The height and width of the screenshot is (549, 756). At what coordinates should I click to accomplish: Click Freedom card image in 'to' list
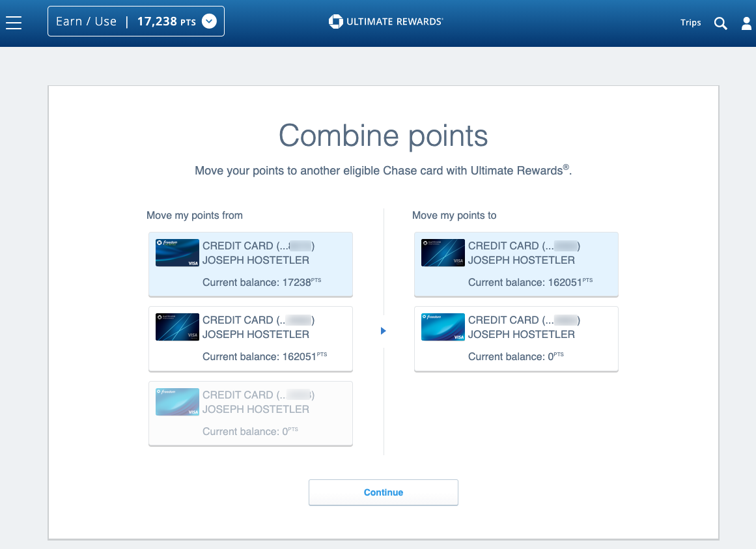pyautogui.click(x=443, y=327)
